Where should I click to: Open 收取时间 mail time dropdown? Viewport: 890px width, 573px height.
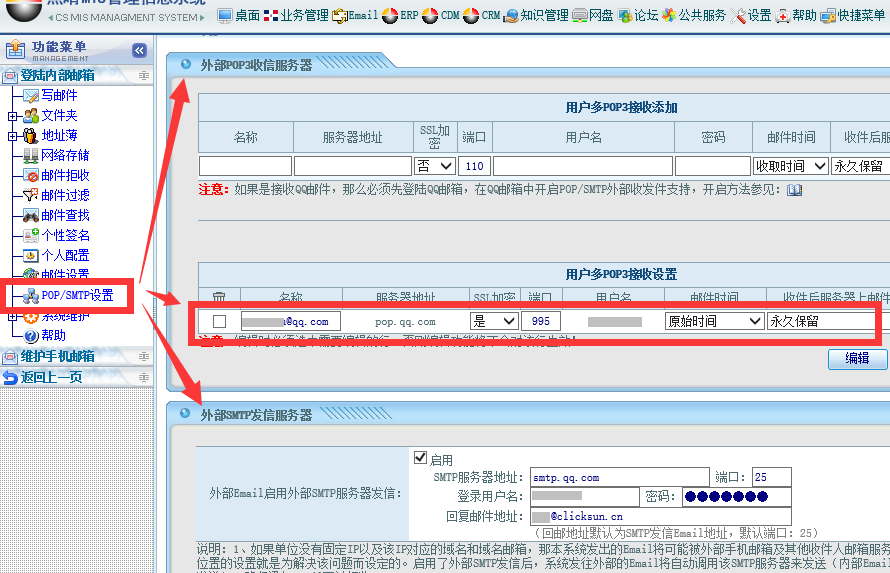click(790, 166)
